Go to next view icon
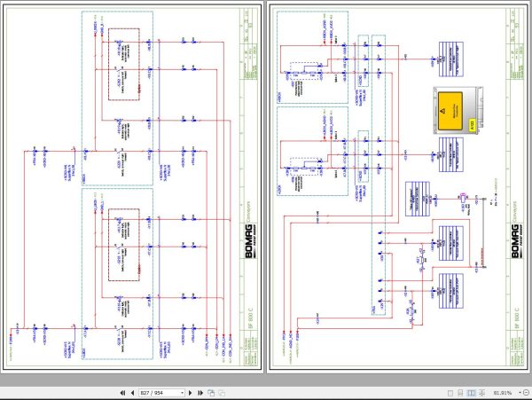Screen dimensions: 532x400 coord(222,393)
